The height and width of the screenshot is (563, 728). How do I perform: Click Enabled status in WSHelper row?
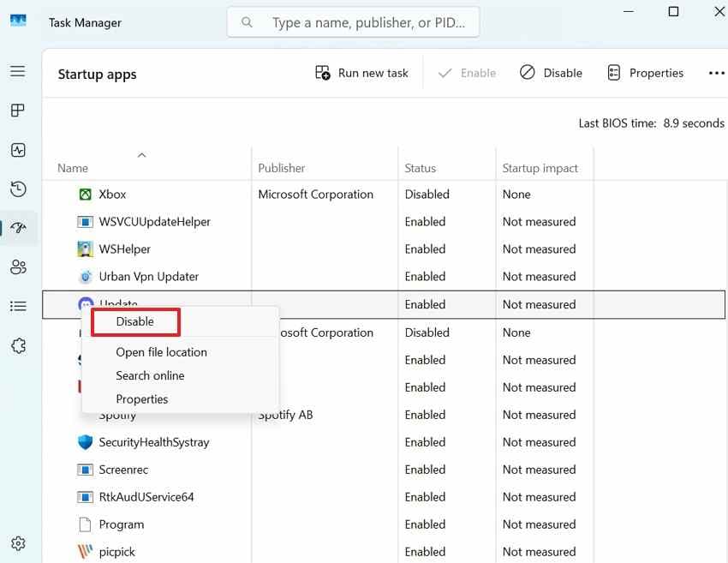[x=426, y=249]
